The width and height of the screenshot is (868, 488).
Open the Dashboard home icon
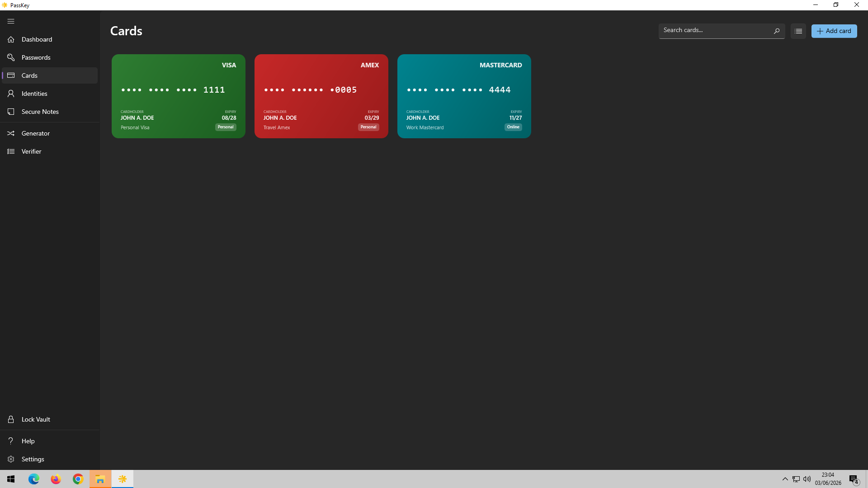(11, 39)
